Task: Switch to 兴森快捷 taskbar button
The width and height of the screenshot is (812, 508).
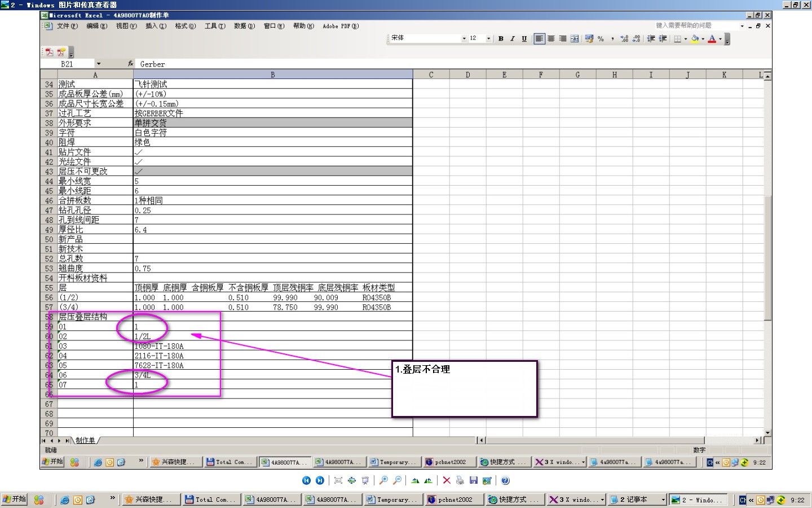Action: pyautogui.click(x=152, y=500)
